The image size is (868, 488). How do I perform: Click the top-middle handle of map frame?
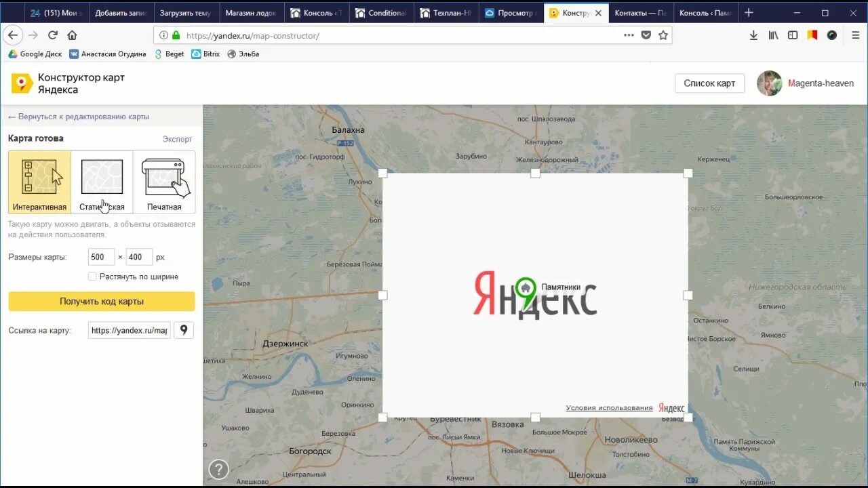[x=535, y=174]
